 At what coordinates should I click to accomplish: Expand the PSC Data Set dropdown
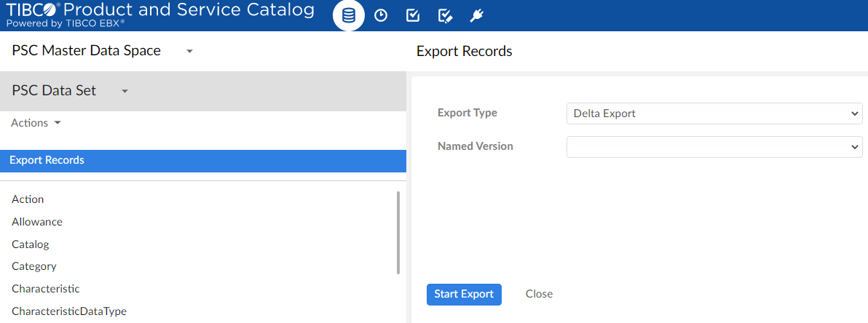125,92
